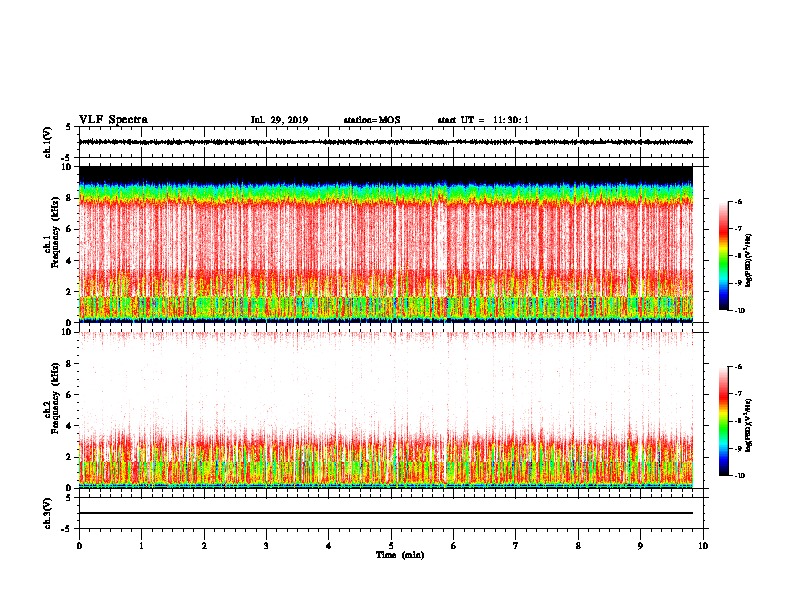
Task: Click the "10" tick on the time axis
Action: click(x=703, y=546)
